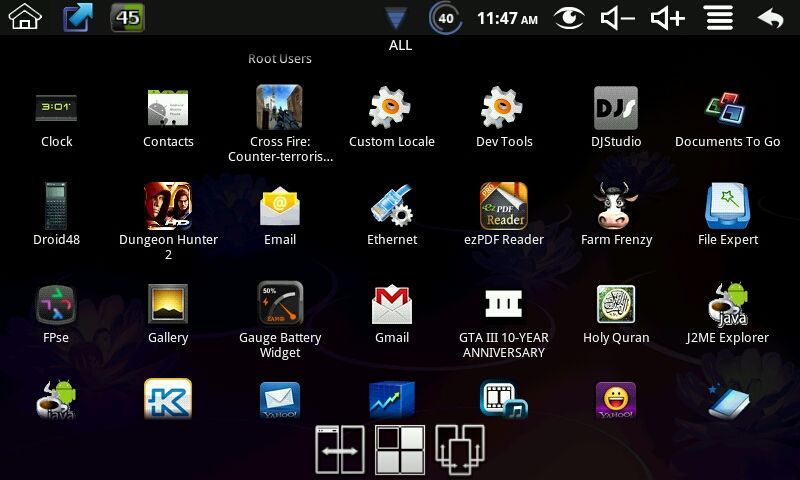Open Custom Locale settings
Viewport: 800px width, 480px height.
pos(391,107)
